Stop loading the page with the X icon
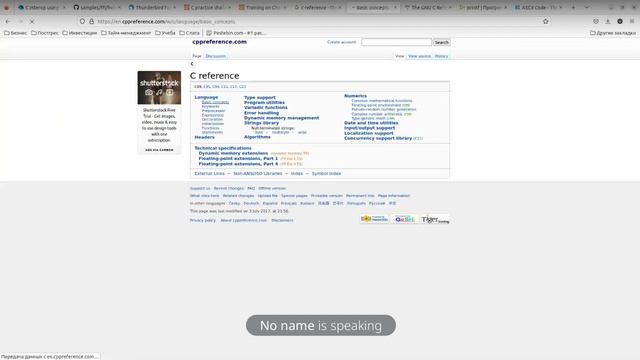Screen dimensions: 640x360 click(32, 21)
